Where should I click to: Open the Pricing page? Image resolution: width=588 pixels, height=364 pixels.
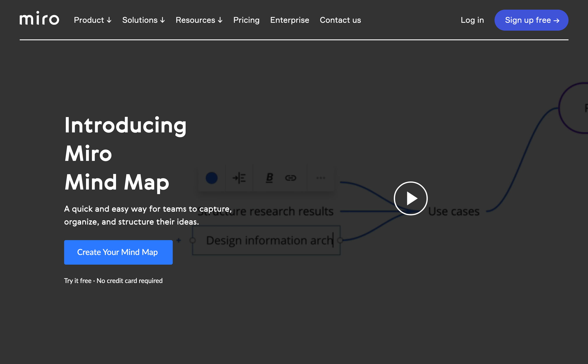coord(246,20)
